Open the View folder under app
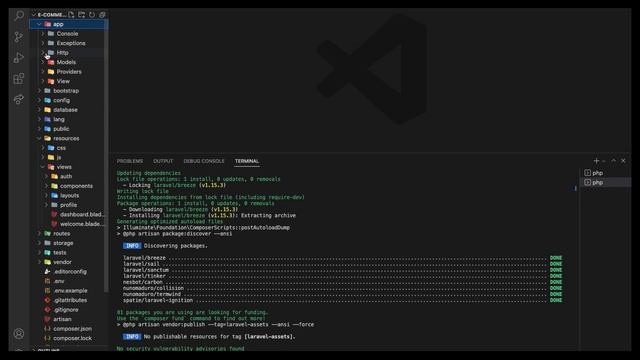 coord(63,81)
